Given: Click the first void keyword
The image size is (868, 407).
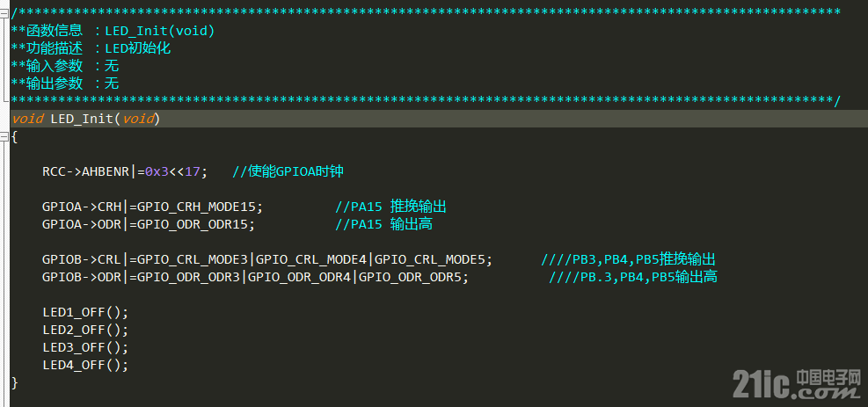Looking at the screenshot, I should click(27, 119).
